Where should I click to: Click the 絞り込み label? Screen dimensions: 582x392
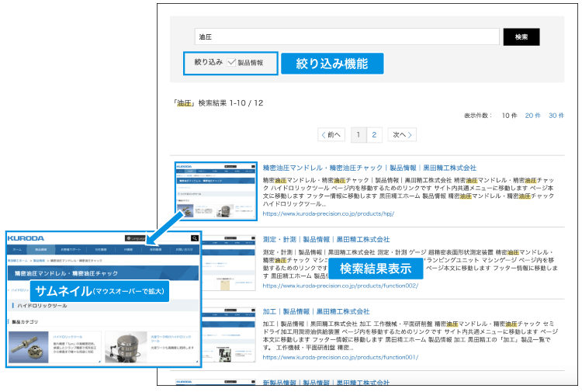point(208,62)
